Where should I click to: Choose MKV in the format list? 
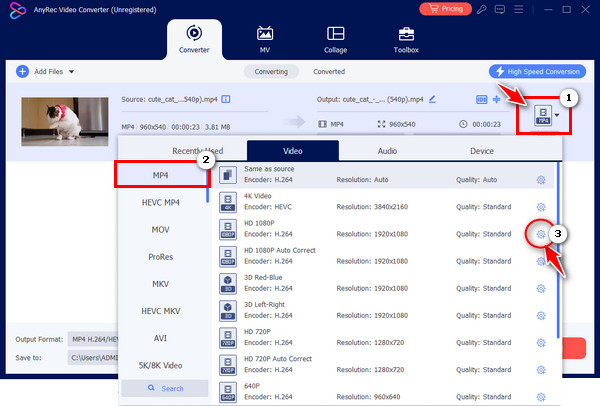click(x=161, y=284)
